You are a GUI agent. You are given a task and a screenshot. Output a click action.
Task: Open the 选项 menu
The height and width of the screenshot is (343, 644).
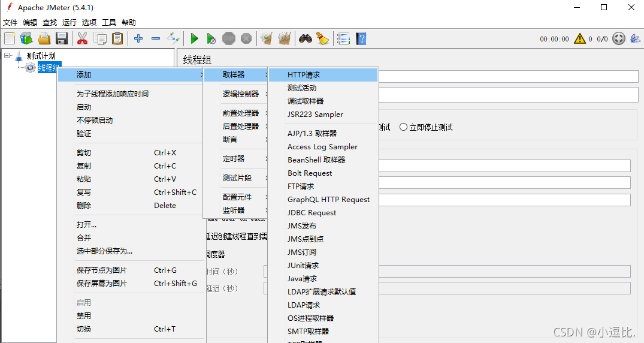89,23
